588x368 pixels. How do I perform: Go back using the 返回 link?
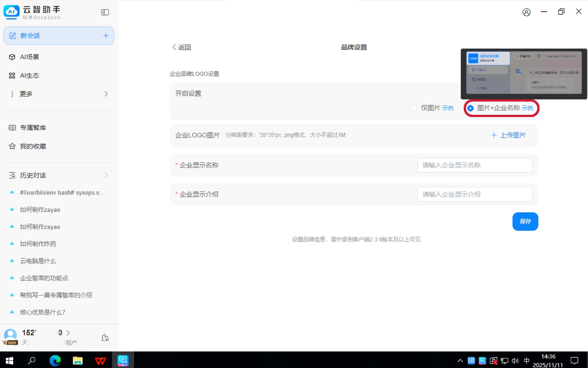tap(182, 47)
